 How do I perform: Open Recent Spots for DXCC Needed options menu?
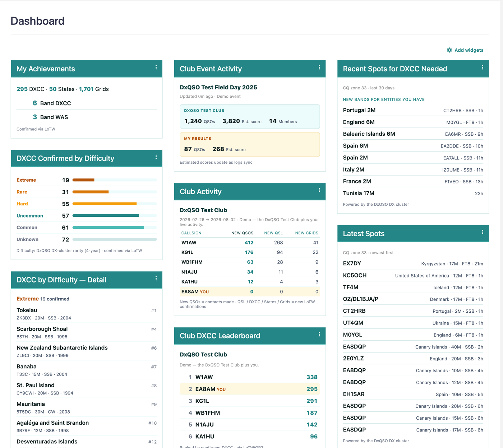(482, 67)
